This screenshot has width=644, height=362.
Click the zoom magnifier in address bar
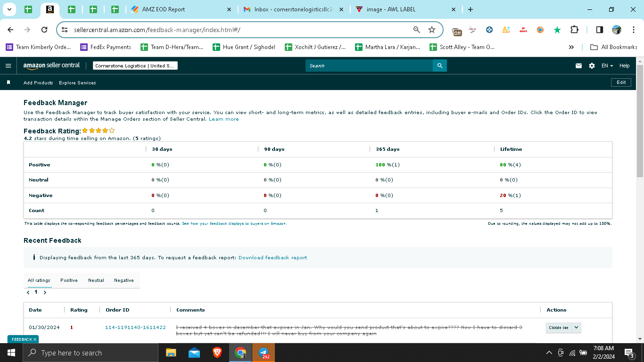pos(416,30)
